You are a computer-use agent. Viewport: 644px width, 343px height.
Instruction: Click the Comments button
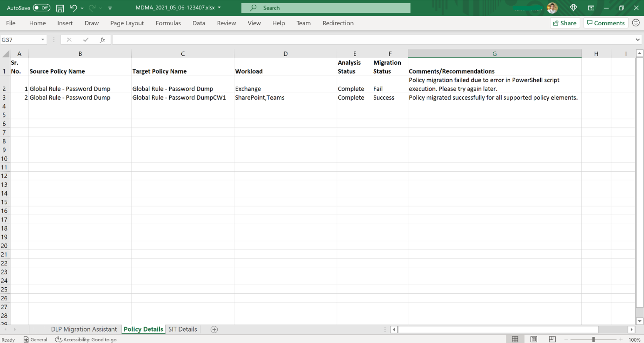tap(606, 23)
